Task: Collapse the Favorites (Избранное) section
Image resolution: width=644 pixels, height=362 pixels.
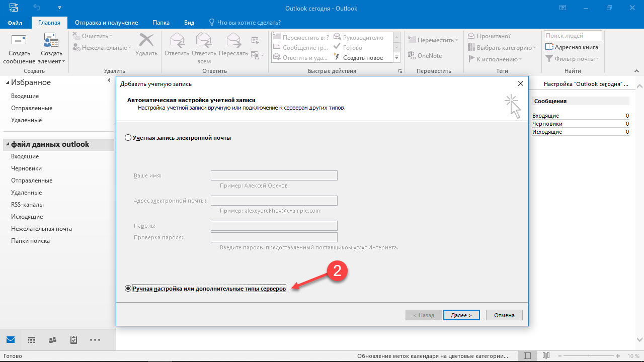Action: pyautogui.click(x=8, y=82)
